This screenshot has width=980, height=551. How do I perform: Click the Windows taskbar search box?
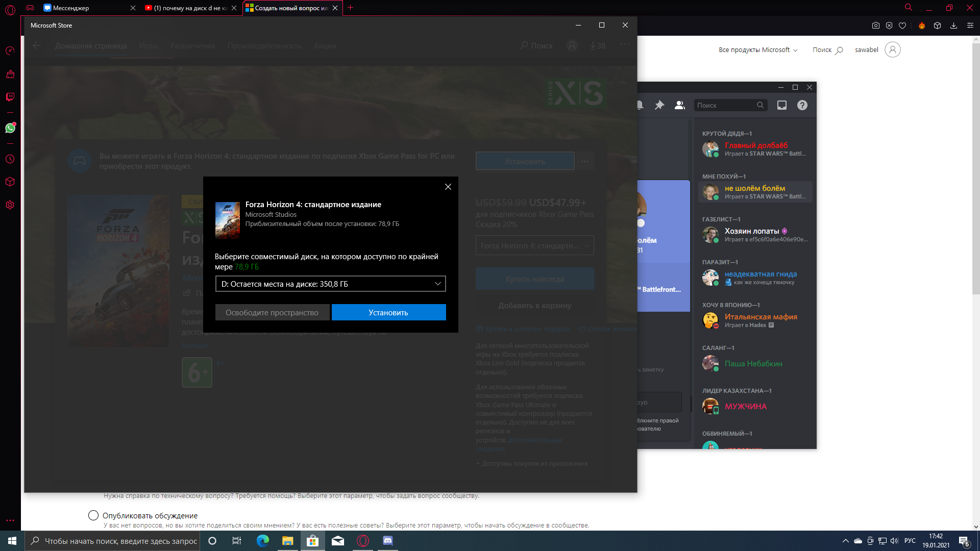coord(112,541)
